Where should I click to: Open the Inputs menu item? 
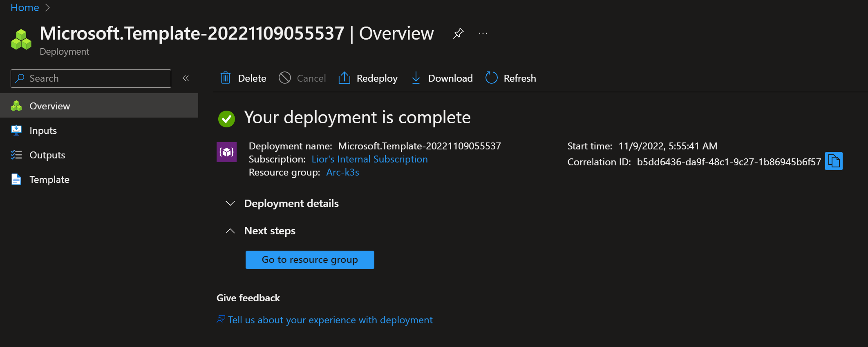pyautogui.click(x=99, y=130)
